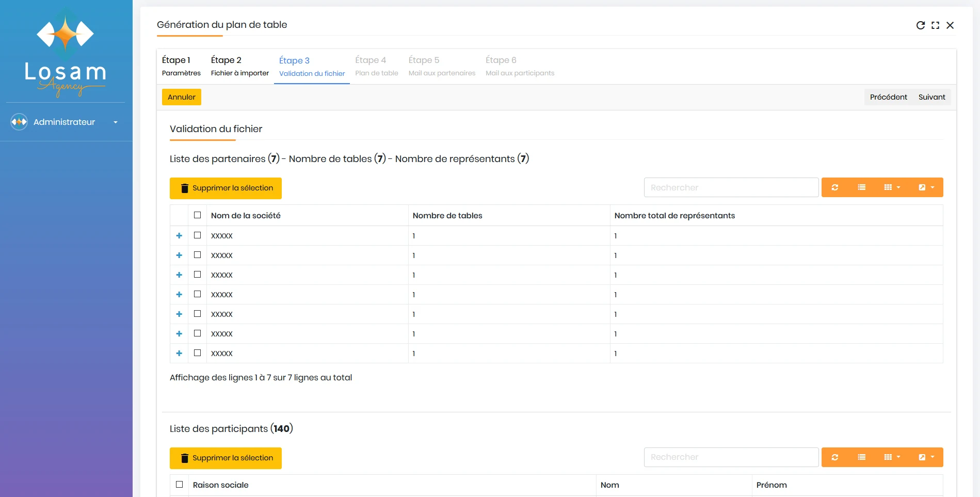Viewport: 980px width, 497px height.
Task: Close the table plan generation dialog
Action: [950, 25]
